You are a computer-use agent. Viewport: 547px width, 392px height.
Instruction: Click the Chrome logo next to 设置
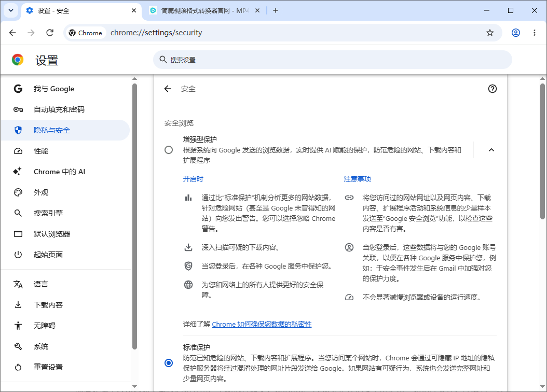(x=18, y=60)
